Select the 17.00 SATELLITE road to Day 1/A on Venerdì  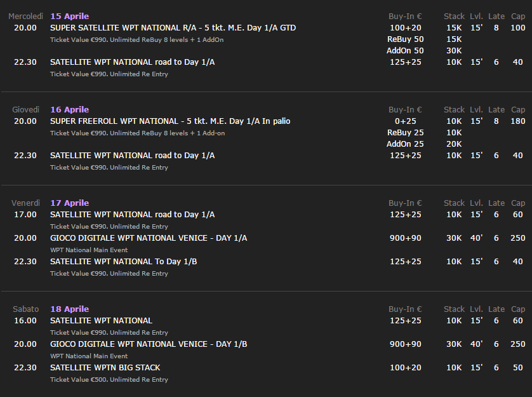coord(132,215)
